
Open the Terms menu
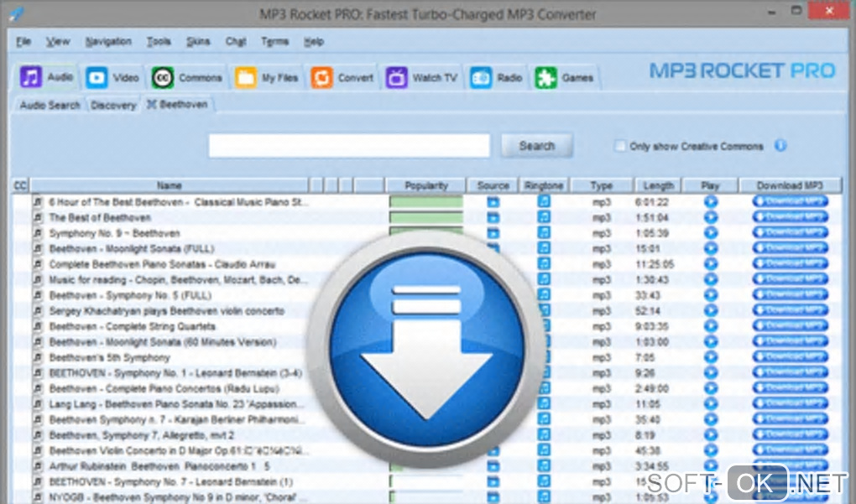(x=274, y=41)
